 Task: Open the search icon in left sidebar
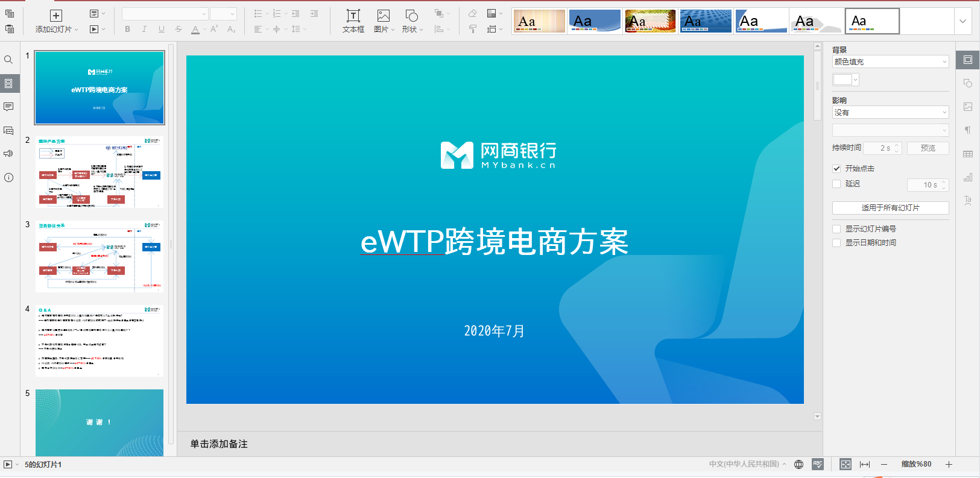tap(8, 60)
